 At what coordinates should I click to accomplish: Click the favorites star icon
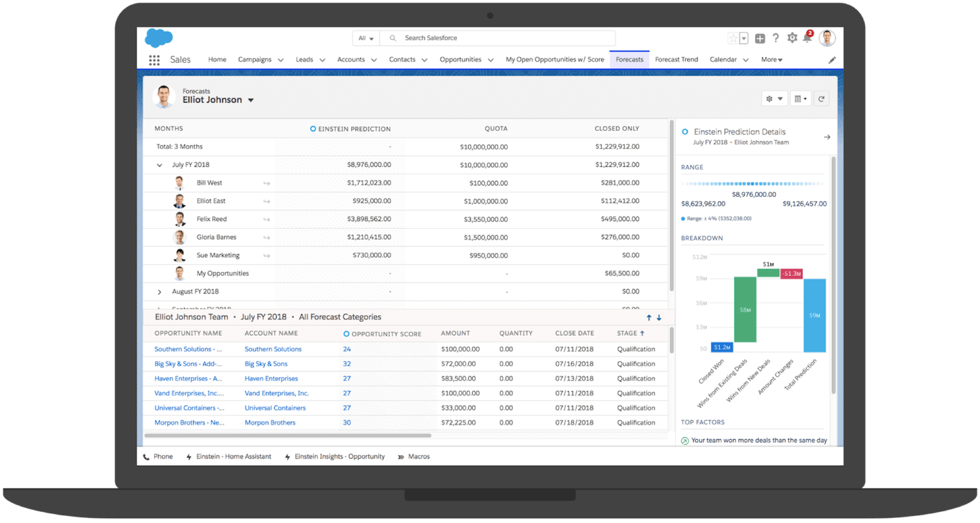733,38
